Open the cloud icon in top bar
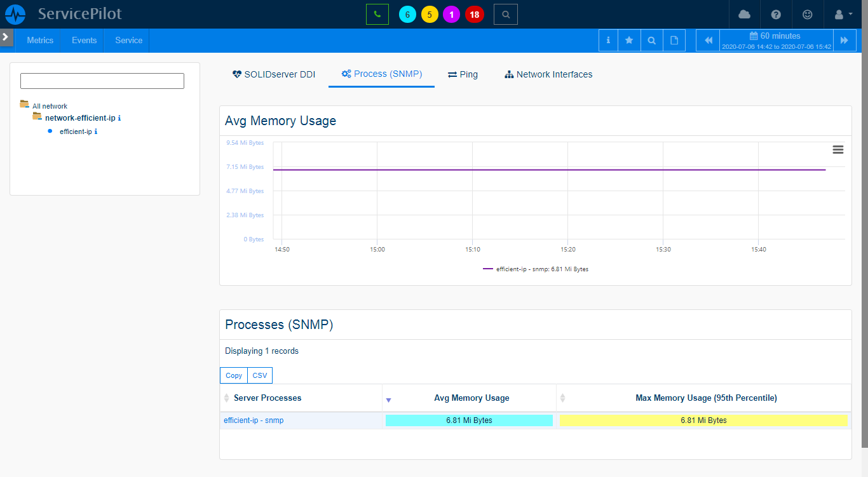This screenshot has height=477, width=868. tap(744, 14)
